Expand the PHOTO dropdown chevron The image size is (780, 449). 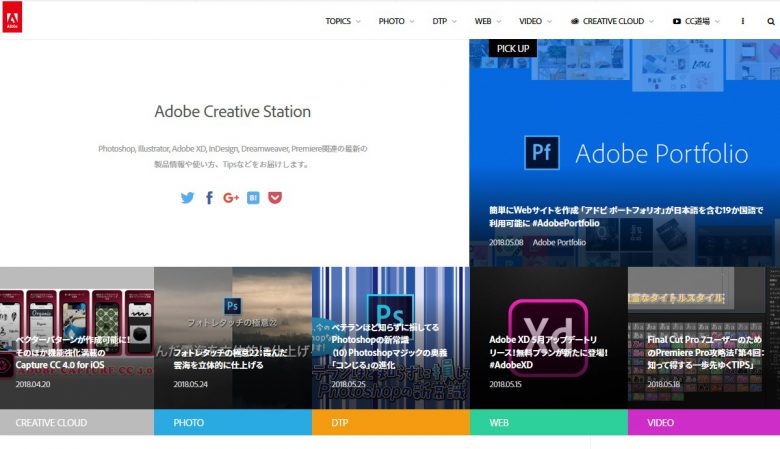coord(412,21)
